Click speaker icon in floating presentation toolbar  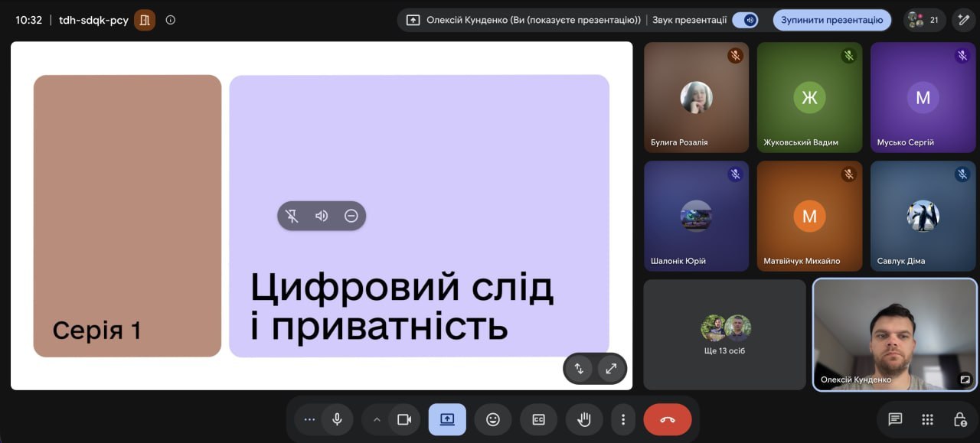pyautogui.click(x=322, y=216)
